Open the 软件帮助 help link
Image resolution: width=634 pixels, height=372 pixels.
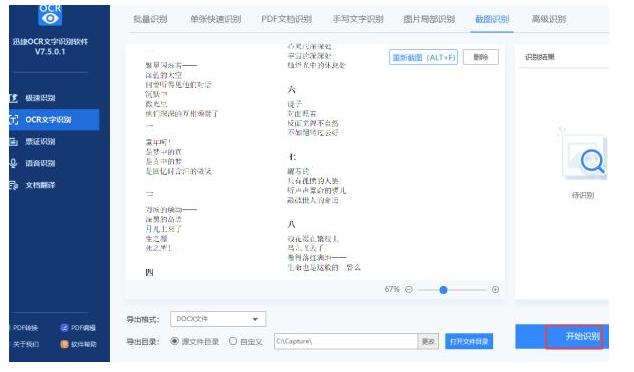click(78, 344)
